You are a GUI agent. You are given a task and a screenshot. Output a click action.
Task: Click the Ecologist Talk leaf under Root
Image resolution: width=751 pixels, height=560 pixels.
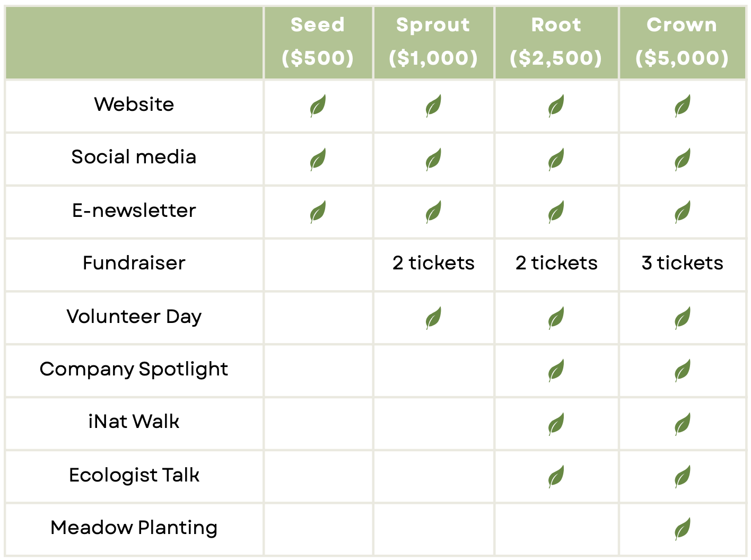coord(556,476)
